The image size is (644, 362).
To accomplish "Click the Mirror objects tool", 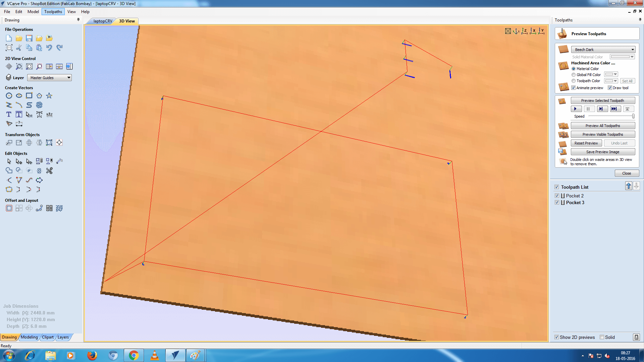I will (39, 143).
